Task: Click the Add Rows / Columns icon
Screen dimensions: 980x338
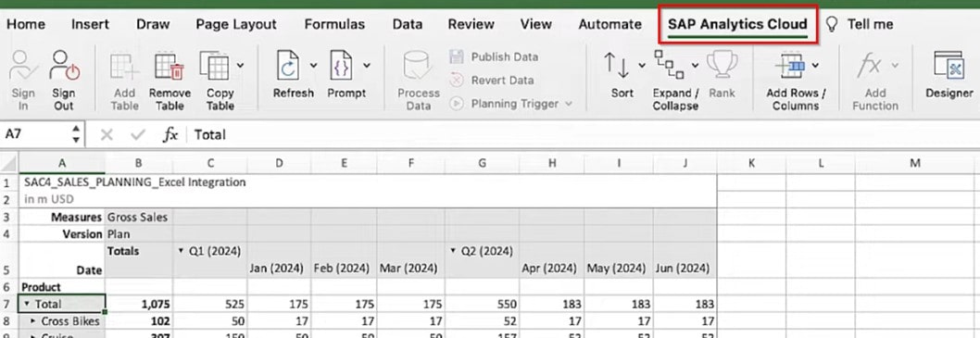Action: coord(789,66)
